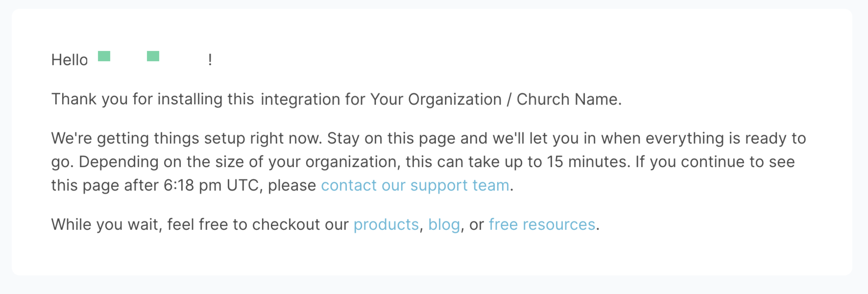Click the Your Organization / Church Name text
This screenshot has width=868, height=294.
[x=494, y=99]
